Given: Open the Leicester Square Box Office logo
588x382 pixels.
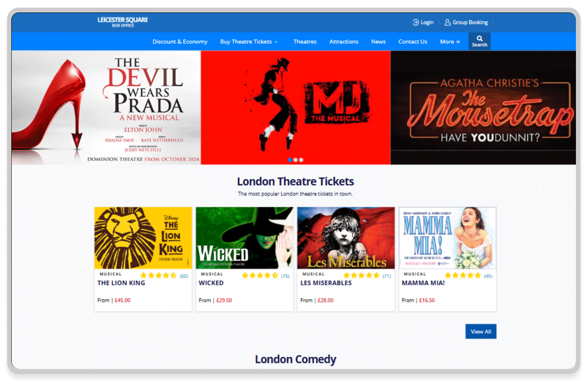Looking at the screenshot, I should click(122, 22).
